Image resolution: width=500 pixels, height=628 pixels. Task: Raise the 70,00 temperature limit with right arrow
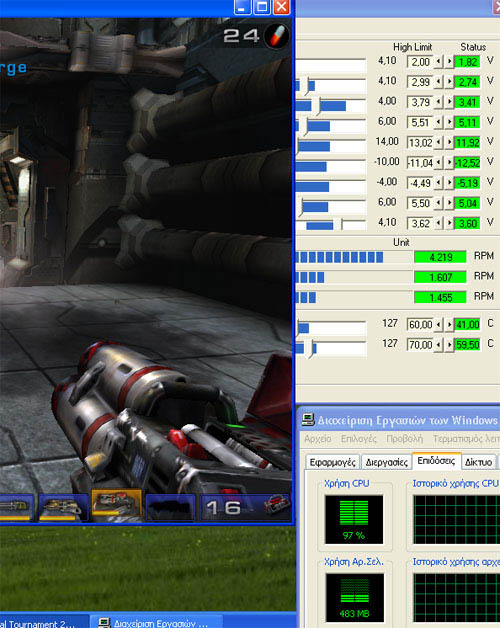[x=449, y=344]
